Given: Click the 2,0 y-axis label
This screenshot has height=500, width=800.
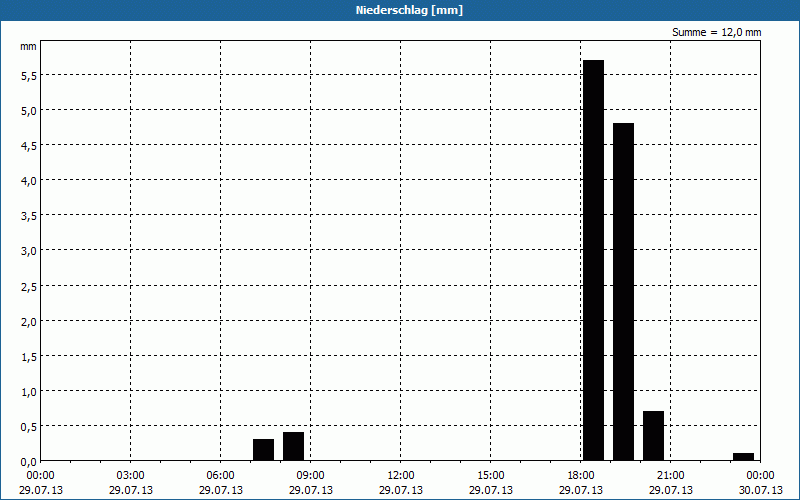Looking at the screenshot, I should coord(29,321).
